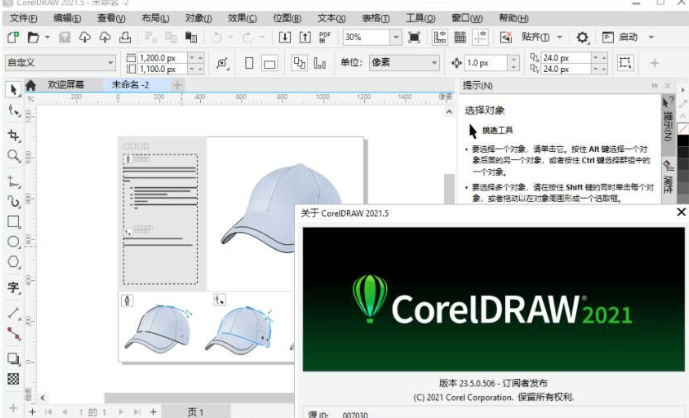Select the Ellipse tool
The width and height of the screenshot is (689, 418).
(x=13, y=242)
